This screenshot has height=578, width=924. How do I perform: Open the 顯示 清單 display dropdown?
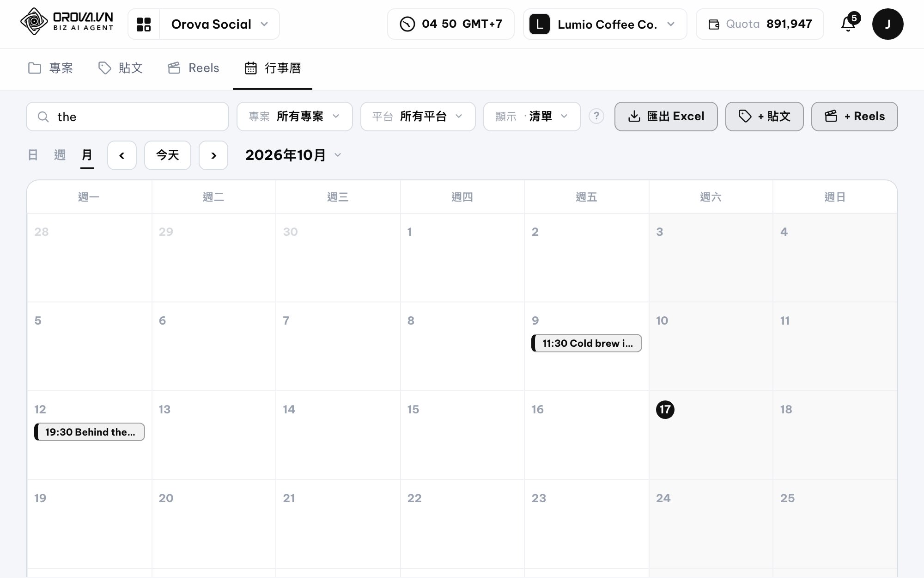coord(532,117)
